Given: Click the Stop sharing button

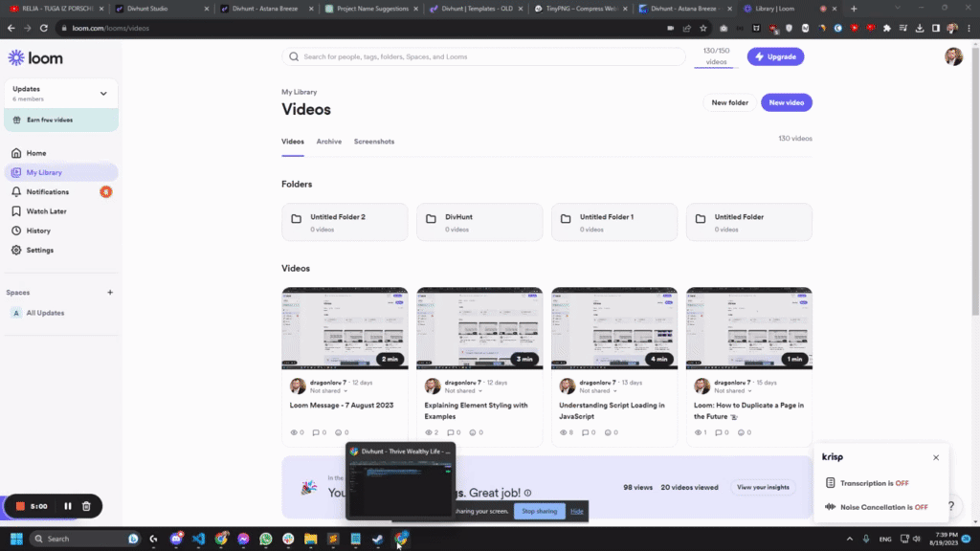Looking at the screenshot, I should [540, 511].
